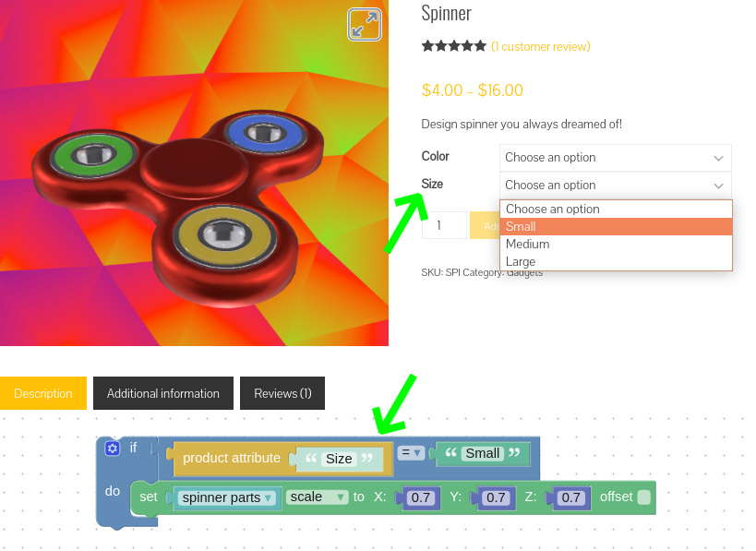
Task: Toggle the offset checkbox in the set block
Action: 643,497
